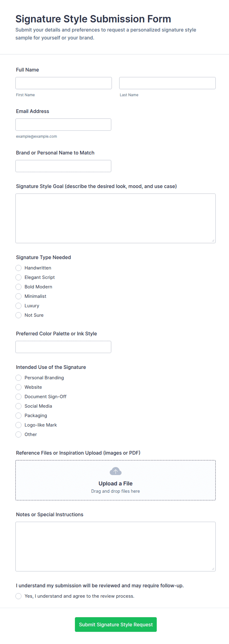Click into the Last Name field
Viewport: 229px width, 644px height.
167,83
